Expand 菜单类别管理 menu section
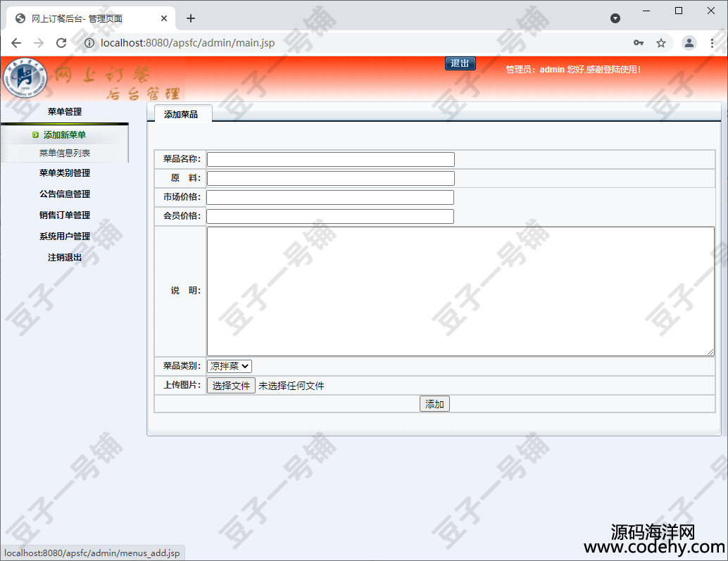The image size is (728, 561). 65,173
